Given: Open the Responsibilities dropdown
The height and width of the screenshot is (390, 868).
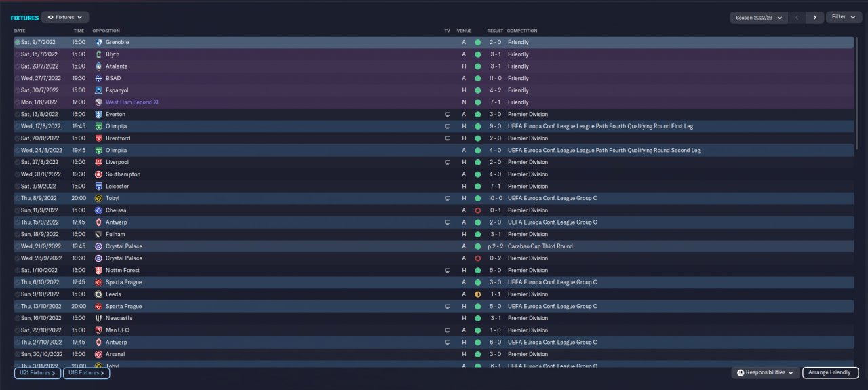Looking at the screenshot, I should pyautogui.click(x=766, y=372).
